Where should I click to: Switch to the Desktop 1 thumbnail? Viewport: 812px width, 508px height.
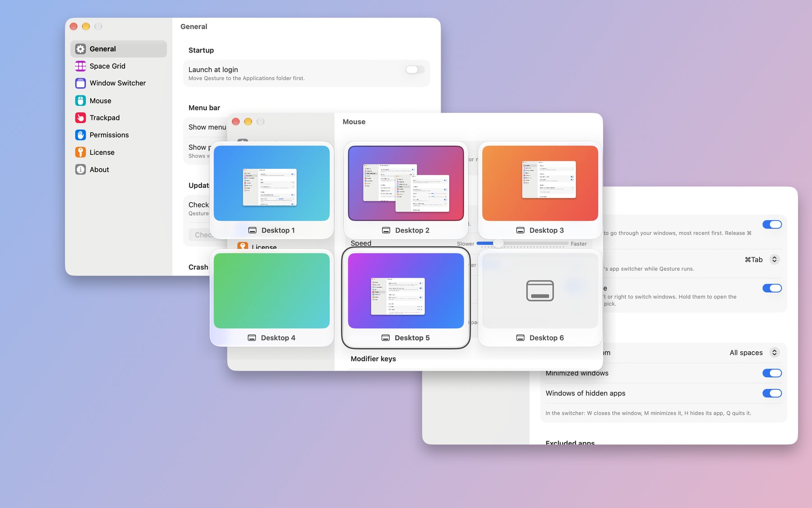click(x=272, y=183)
